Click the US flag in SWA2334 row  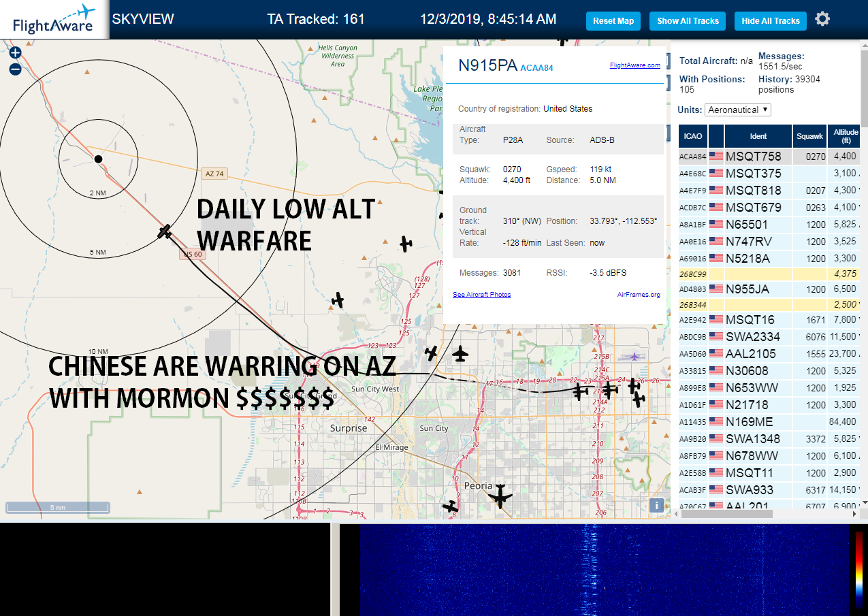(x=716, y=336)
